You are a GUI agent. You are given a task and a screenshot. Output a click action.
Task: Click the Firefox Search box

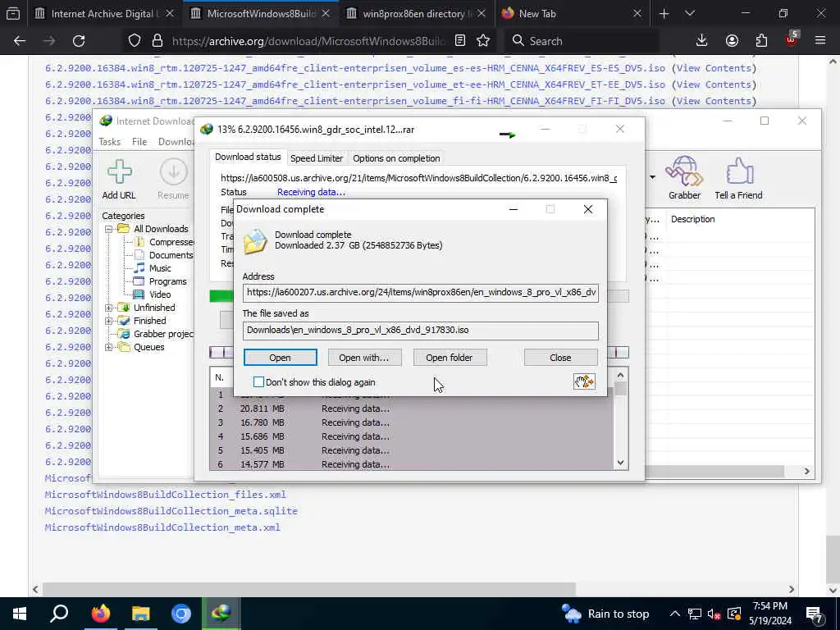[x=582, y=41]
